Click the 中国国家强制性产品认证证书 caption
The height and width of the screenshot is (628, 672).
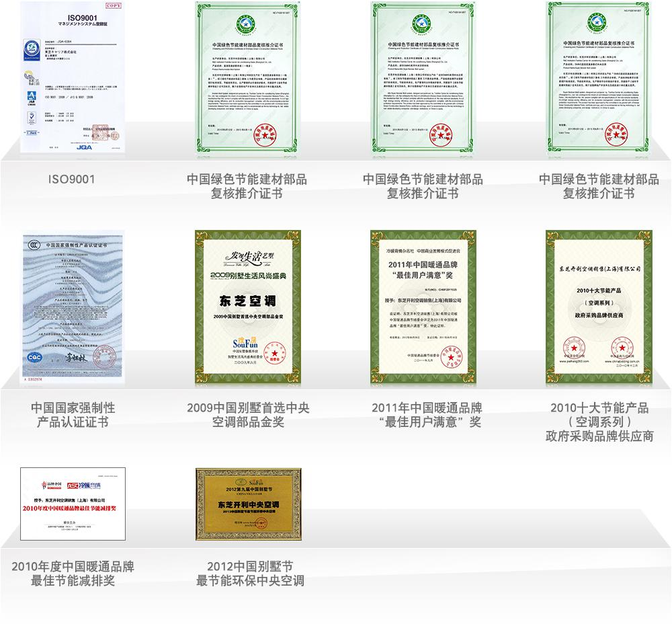pyautogui.click(x=73, y=415)
